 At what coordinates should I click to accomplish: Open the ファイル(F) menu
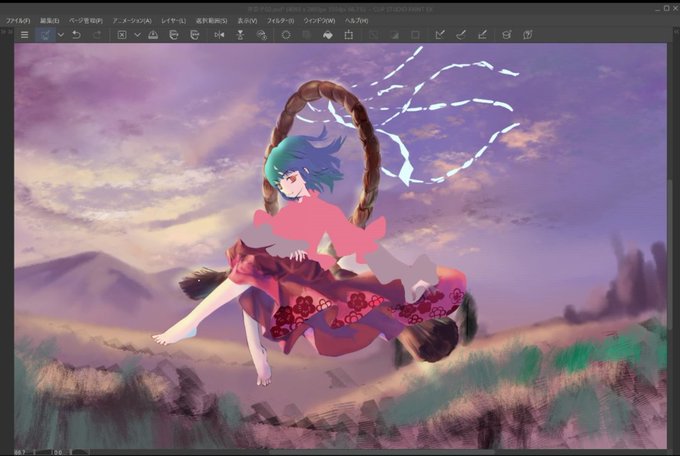[18, 20]
